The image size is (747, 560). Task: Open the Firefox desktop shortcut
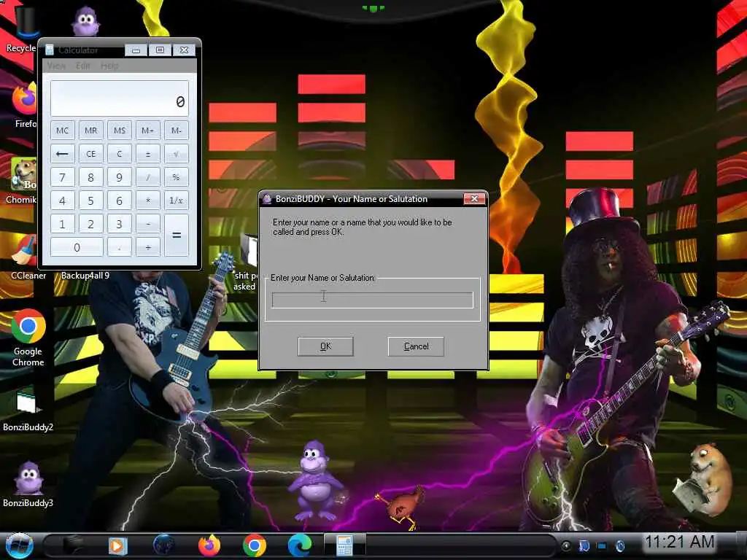[x=24, y=105]
